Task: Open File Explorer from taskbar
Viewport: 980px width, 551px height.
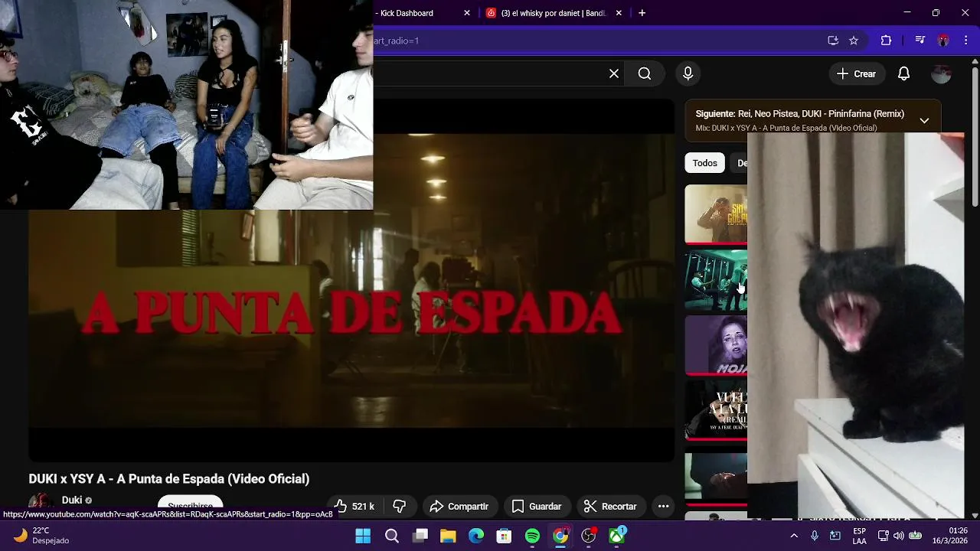Action: [x=448, y=536]
